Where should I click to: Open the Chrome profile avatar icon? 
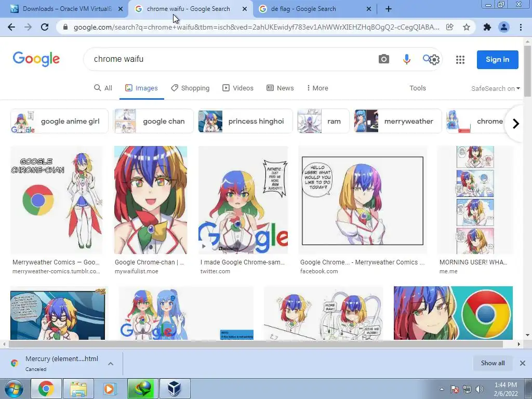click(504, 27)
